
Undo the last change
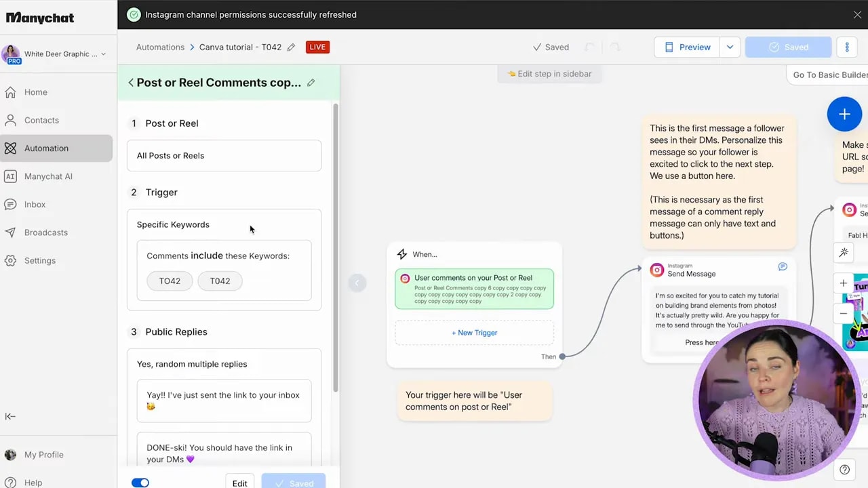coord(589,47)
